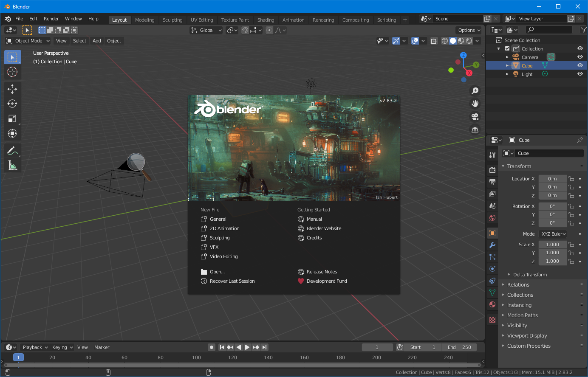
Task: Open the View Layer properties tab
Action: [492, 194]
